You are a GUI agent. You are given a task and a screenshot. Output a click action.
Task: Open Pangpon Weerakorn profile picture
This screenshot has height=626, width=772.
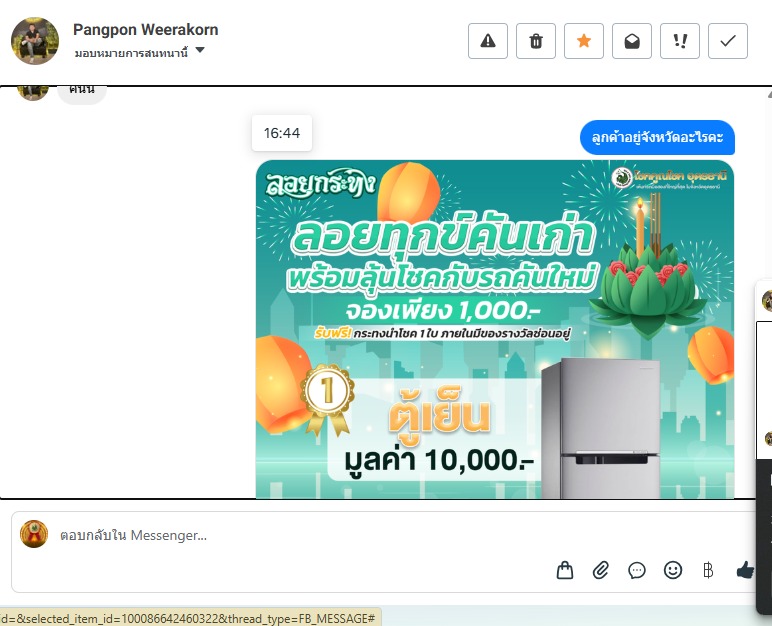click(35, 41)
